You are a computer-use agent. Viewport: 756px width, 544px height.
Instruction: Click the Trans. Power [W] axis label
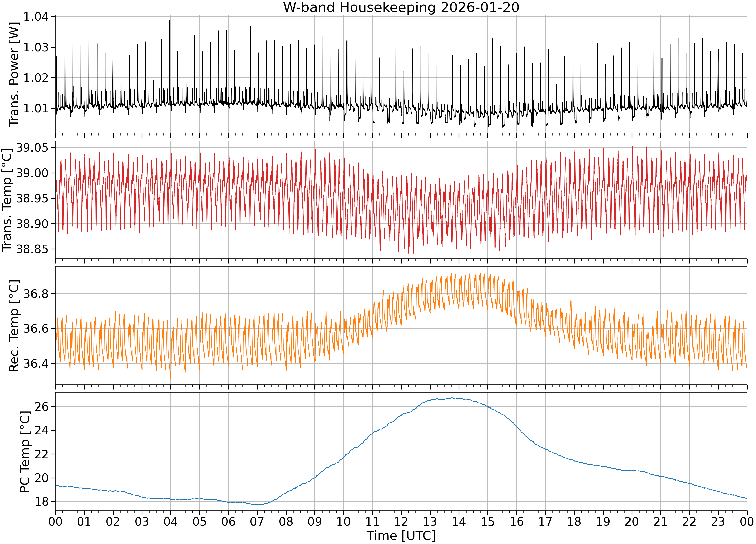pyautogui.click(x=14, y=74)
